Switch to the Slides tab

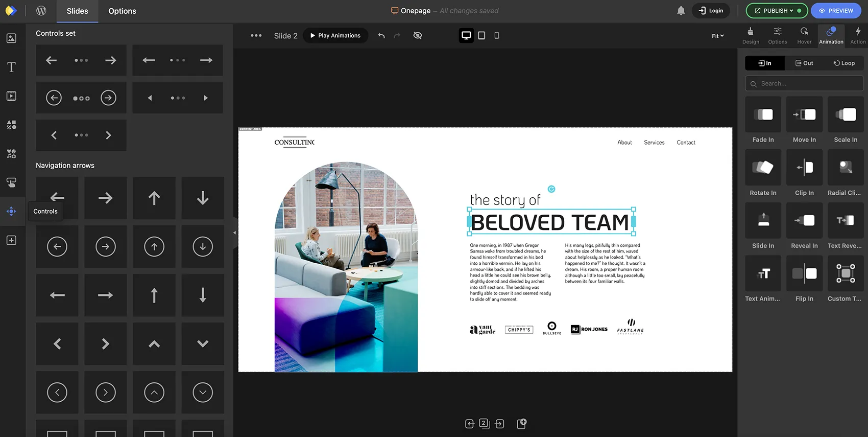pyautogui.click(x=77, y=11)
